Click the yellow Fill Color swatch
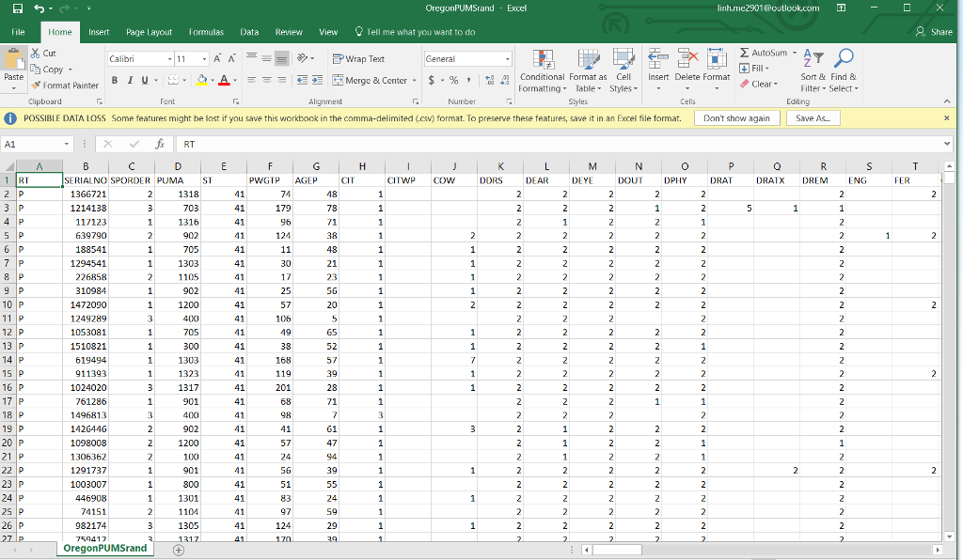Screen dimensions: 963x560 point(200,81)
